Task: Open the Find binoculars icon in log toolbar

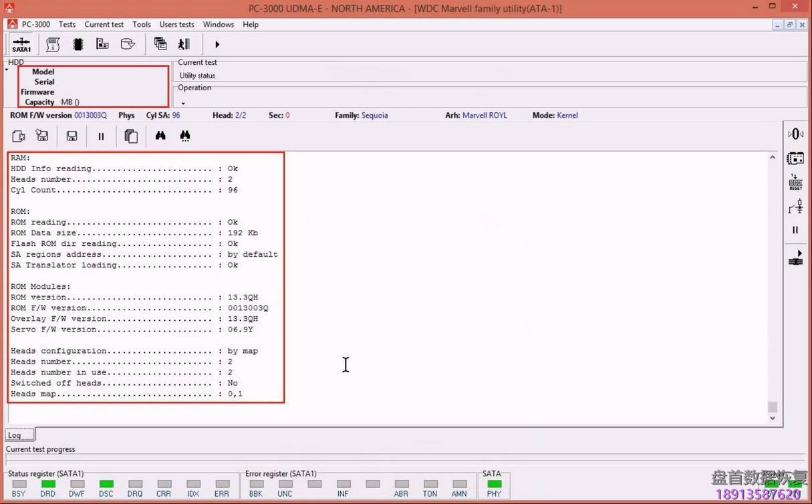Action: pyautogui.click(x=160, y=136)
